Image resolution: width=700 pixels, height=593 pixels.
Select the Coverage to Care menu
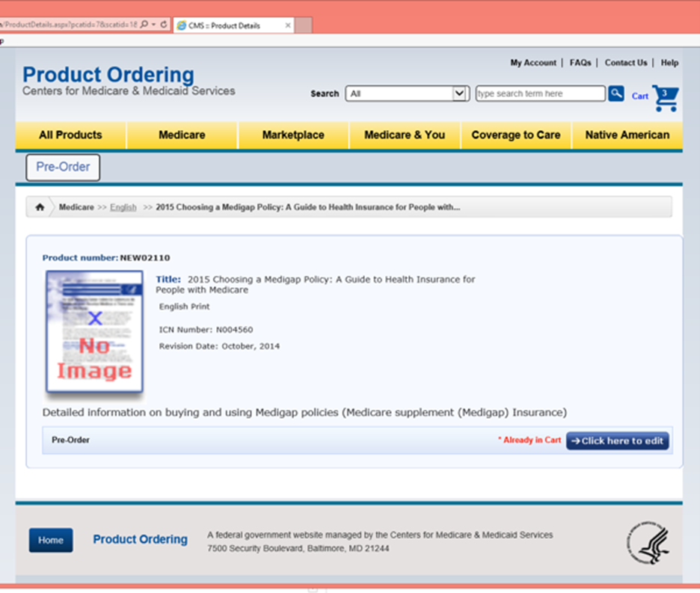click(515, 135)
